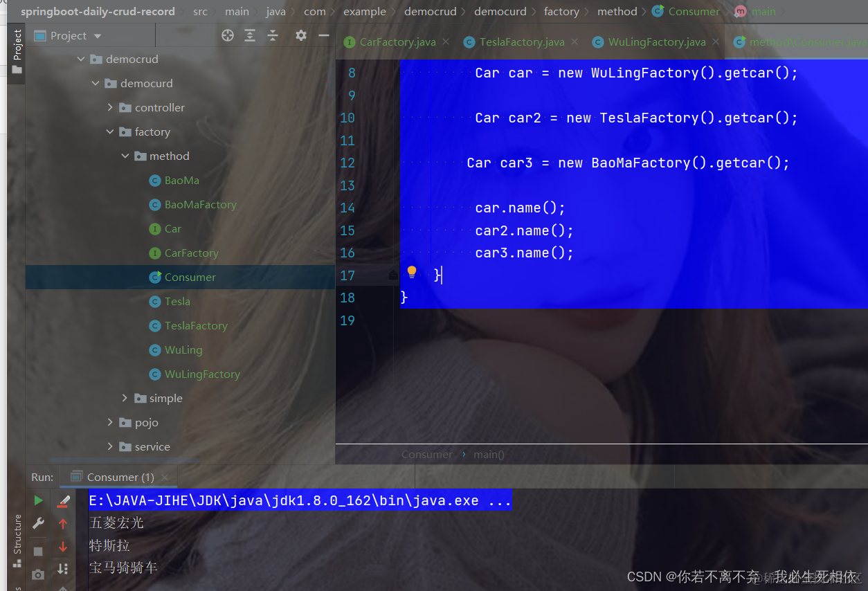Collapse the democrud folder
This screenshot has height=591, width=868.
[x=81, y=60]
